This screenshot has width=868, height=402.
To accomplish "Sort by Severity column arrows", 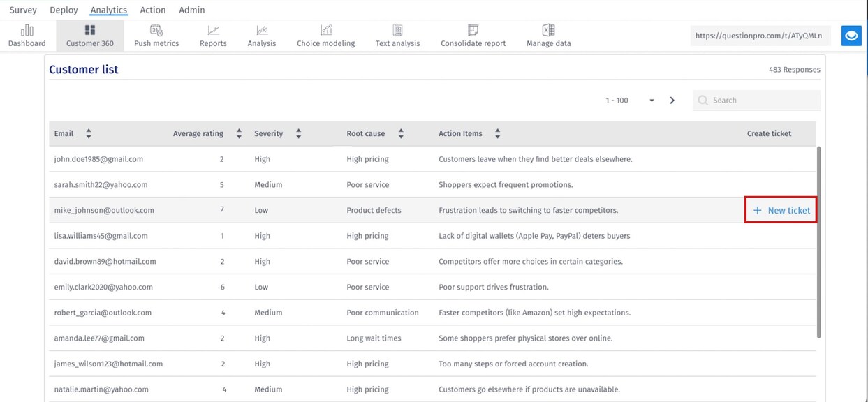I will click(298, 133).
